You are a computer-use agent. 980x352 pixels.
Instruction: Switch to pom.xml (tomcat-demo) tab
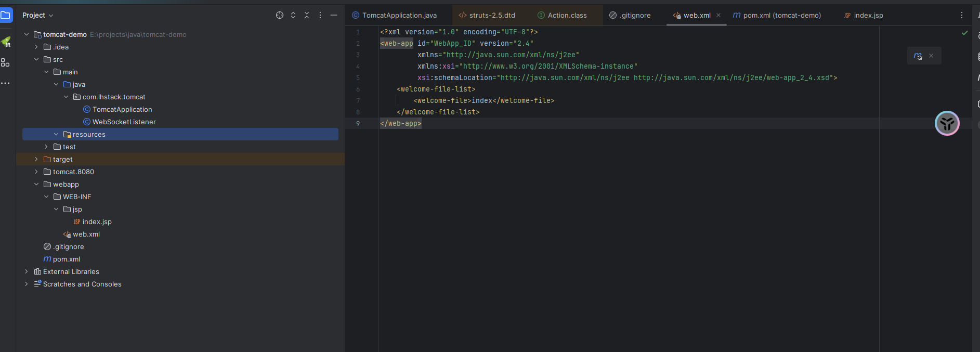point(781,15)
